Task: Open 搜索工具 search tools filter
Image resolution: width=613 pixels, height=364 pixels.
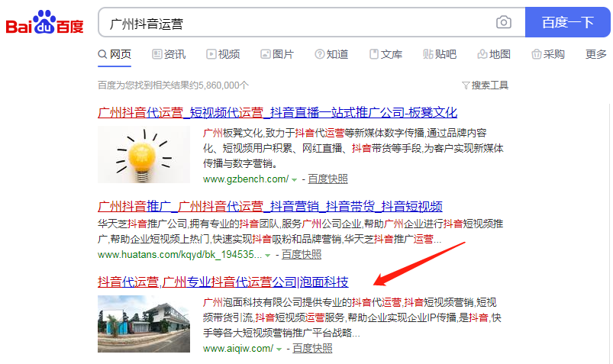Action: [486, 85]
